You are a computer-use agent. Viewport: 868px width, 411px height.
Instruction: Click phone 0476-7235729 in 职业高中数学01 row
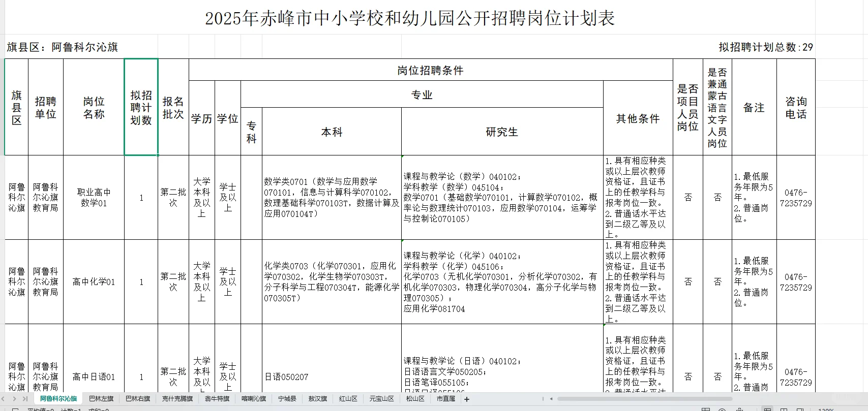coord(796,198)
